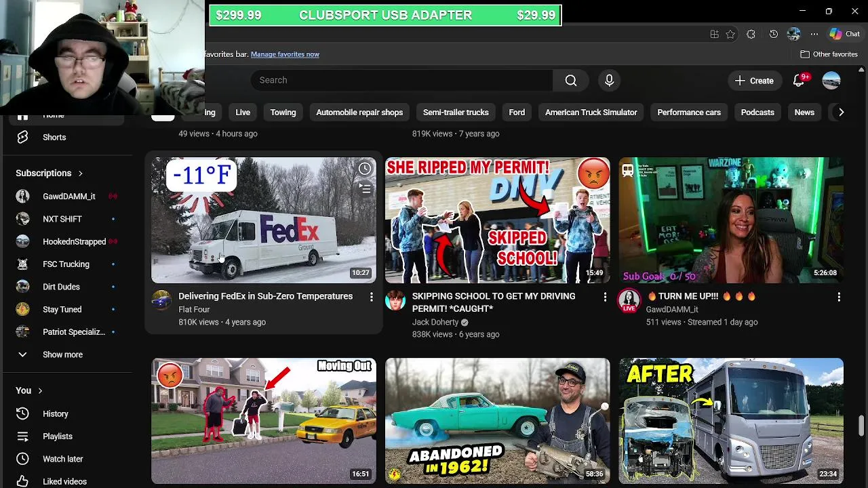Select the Ford filter chip

tap(517, 113)
